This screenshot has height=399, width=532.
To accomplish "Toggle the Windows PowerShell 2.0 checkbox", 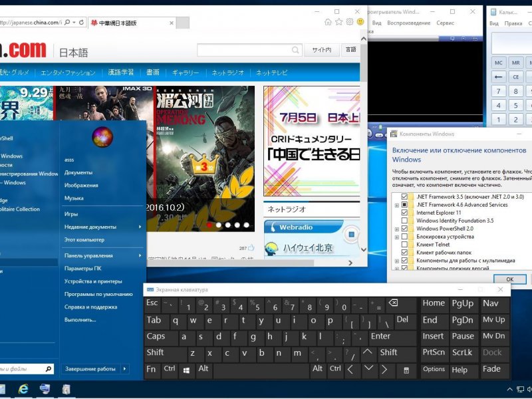I will pyautogui.click(x=404, y=229).
